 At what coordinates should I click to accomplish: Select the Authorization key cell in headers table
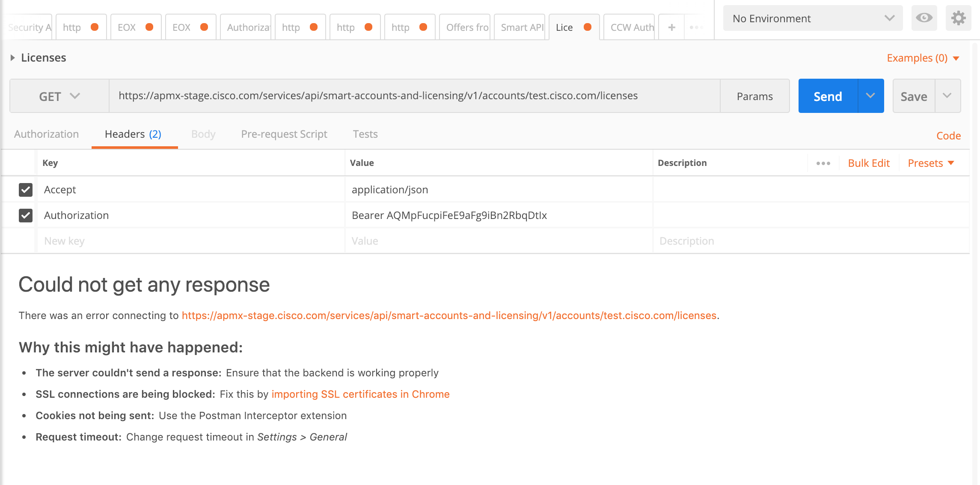(191, 215)
